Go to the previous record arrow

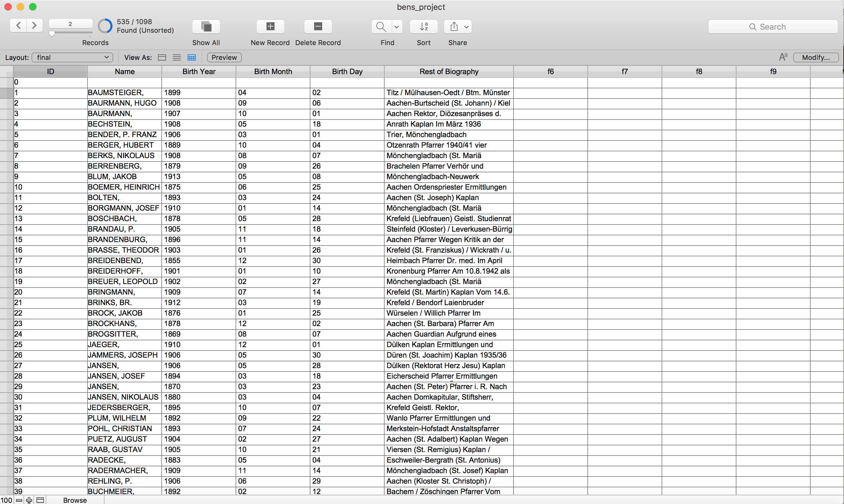click(19, 25)
